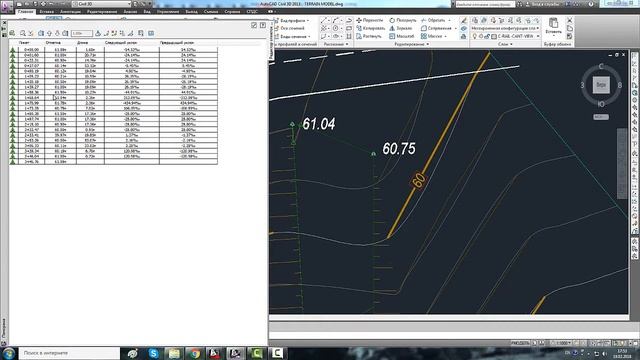Click the elevation increment input field
This screenshot has width=640, height=360.
point(82,33)
